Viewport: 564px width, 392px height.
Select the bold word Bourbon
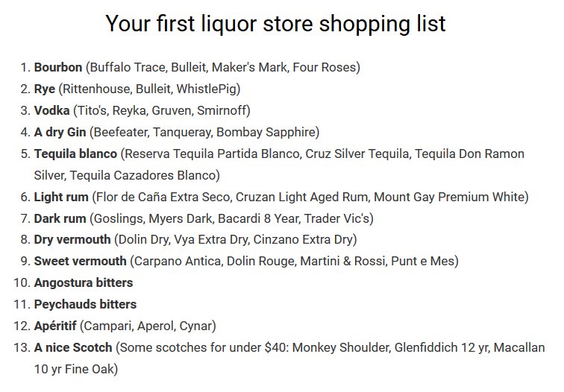58,67
